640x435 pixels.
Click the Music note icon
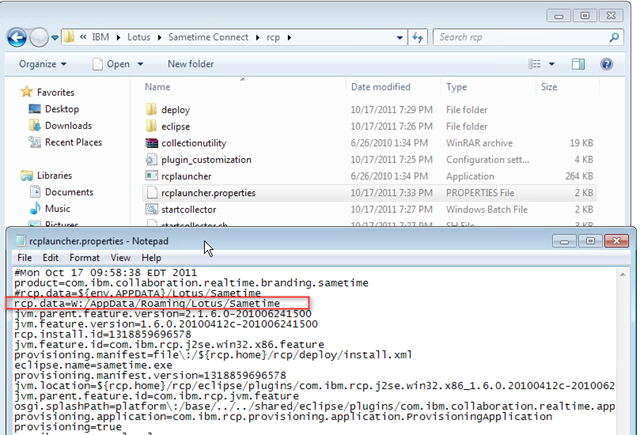[35, 208]
